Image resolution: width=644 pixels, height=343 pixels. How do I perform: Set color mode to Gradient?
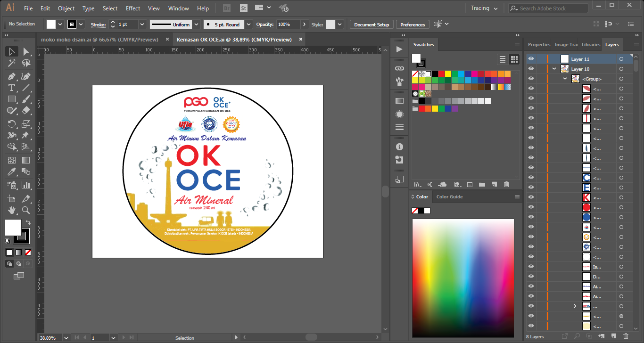[18, 252]
